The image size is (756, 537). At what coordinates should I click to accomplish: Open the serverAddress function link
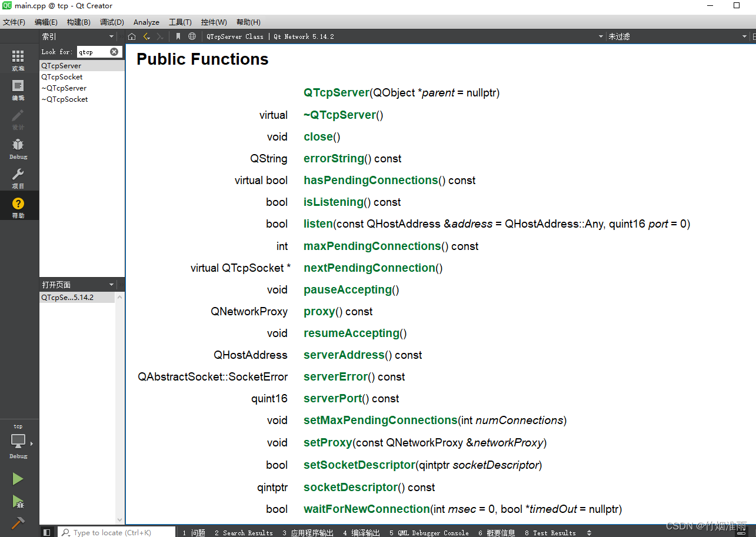coord(344,355)
